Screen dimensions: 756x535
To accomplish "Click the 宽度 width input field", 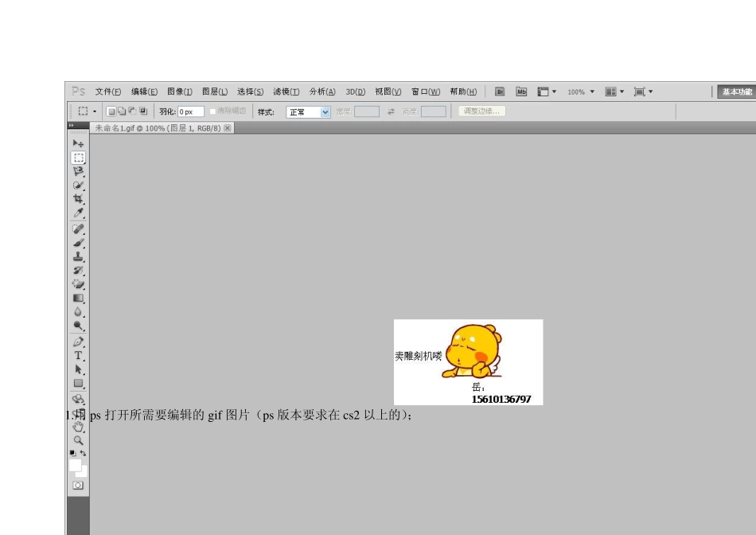I will point(366,111).
